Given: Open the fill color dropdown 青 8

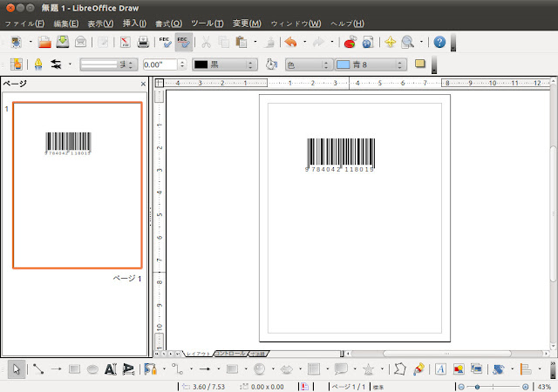Looking at the screenshot, I should tap(371, 64).
